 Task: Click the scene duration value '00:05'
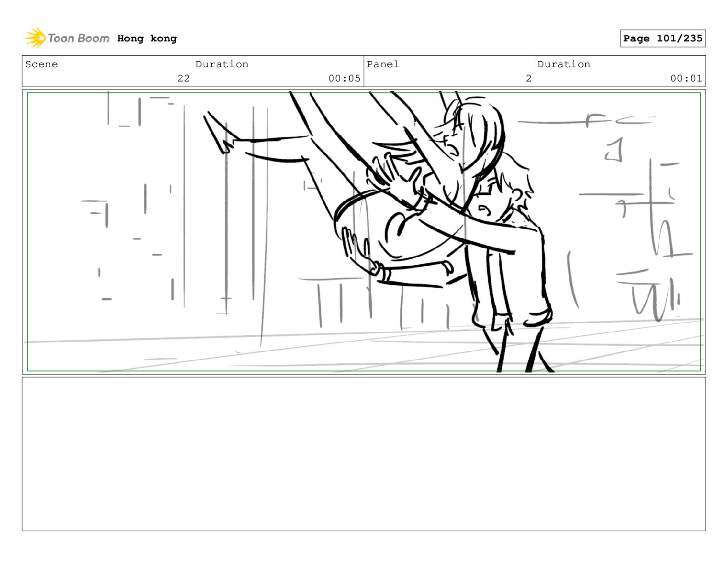[344, 79]
